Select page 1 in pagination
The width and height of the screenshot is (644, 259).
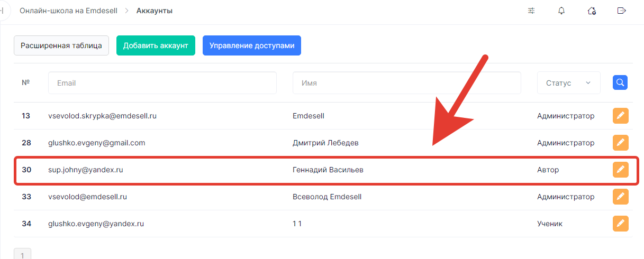pyautogui.click(x=22, y=255)
